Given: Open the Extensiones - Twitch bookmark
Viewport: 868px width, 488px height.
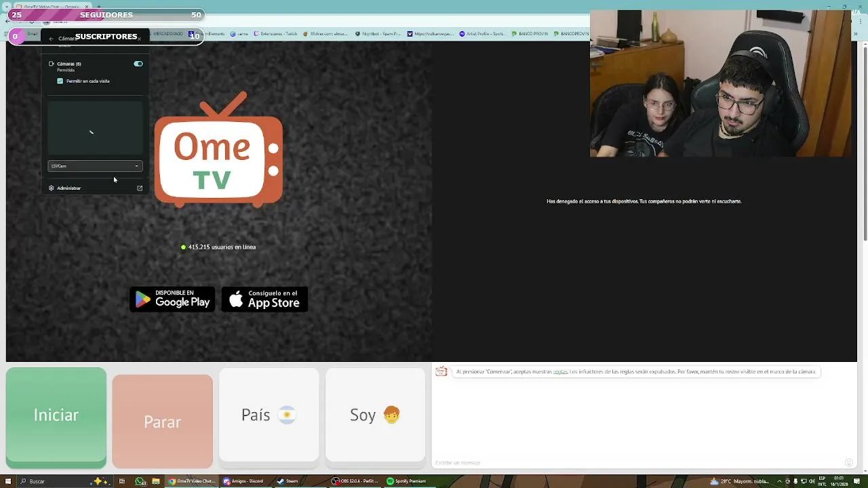Looking at the screenshot, I should pos(276,33).
